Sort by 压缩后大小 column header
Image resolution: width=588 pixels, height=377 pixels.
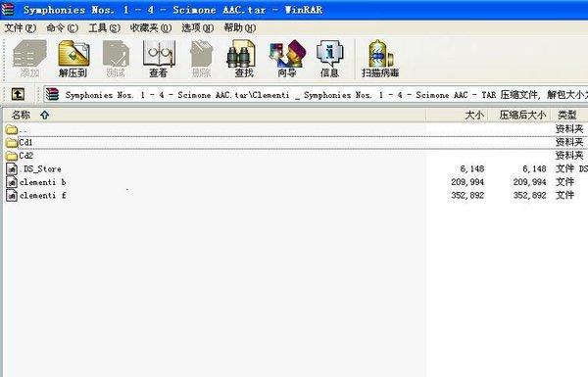click(x=519, y=115)
